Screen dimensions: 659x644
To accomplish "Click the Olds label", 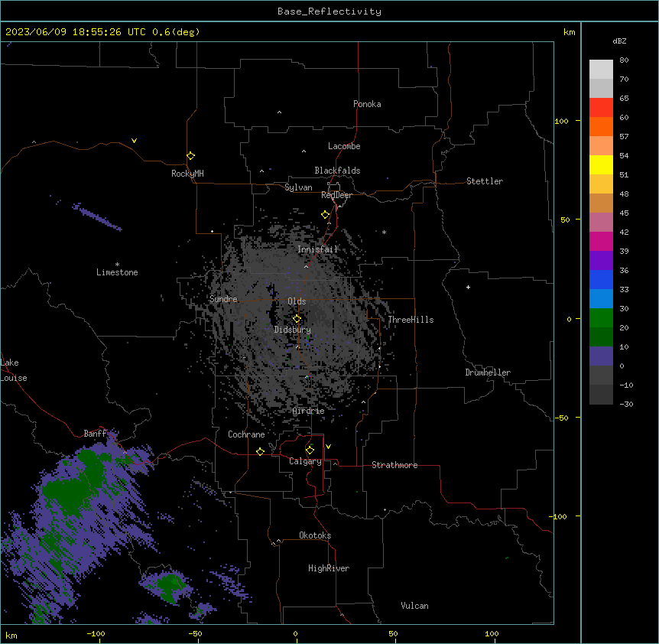I will (297, 301).
